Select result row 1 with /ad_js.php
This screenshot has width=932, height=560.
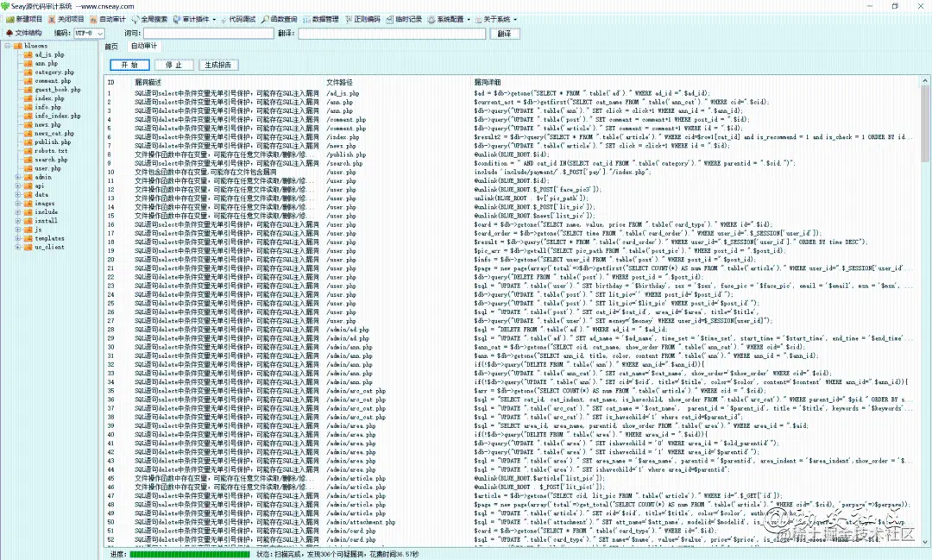513,93
